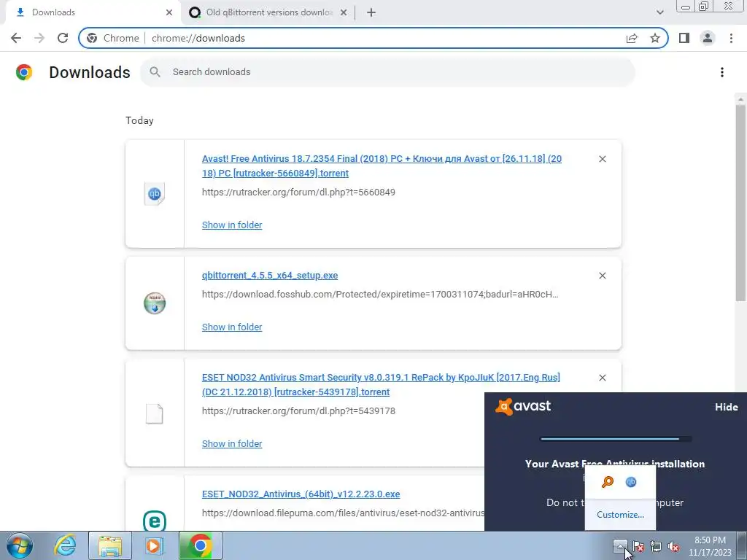This screenshot has width=747, height=560.
Task: Show qbittorrent setup in folder
Action: tap(232, 327)
